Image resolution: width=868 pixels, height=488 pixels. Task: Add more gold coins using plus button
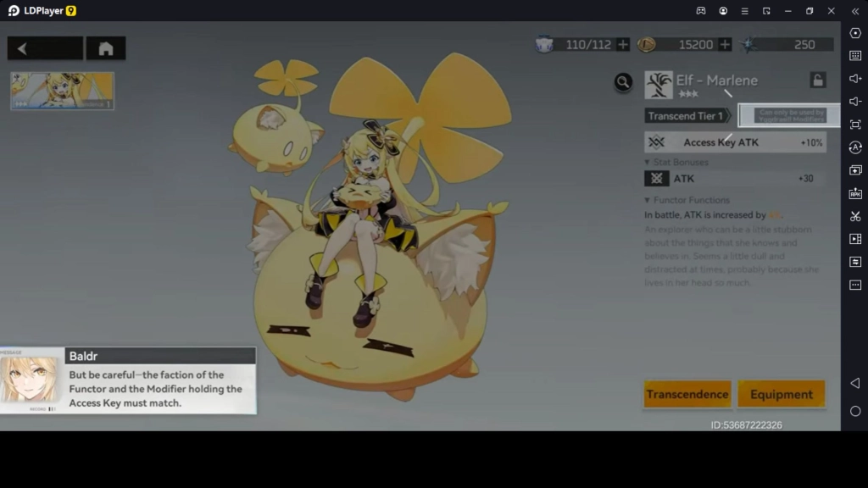coord(725,45)
